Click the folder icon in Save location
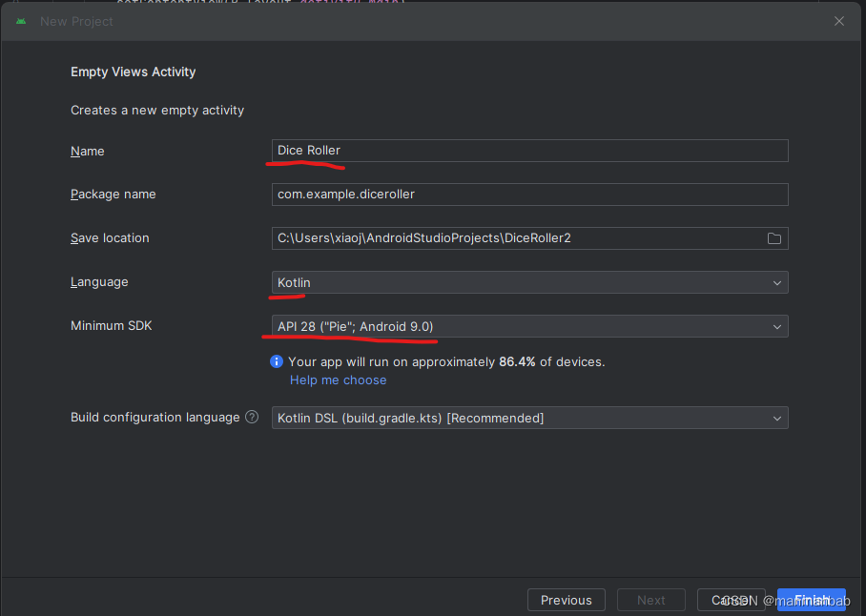 point(773,238)
